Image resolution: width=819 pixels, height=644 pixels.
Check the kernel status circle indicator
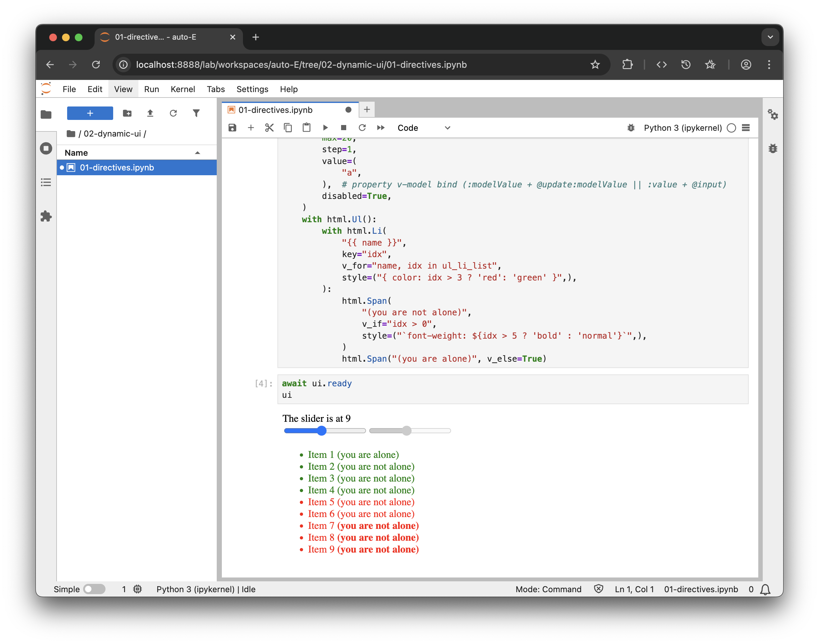point(731,128)
